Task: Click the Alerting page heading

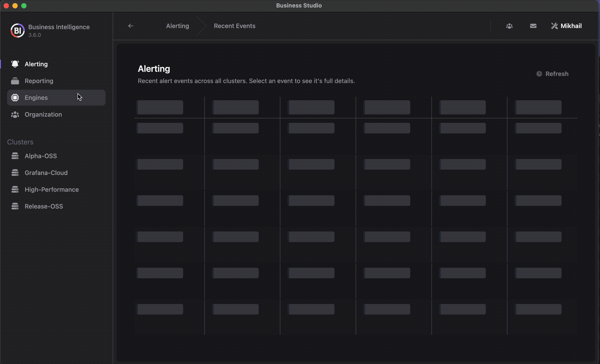Action: tap(154, 69)
